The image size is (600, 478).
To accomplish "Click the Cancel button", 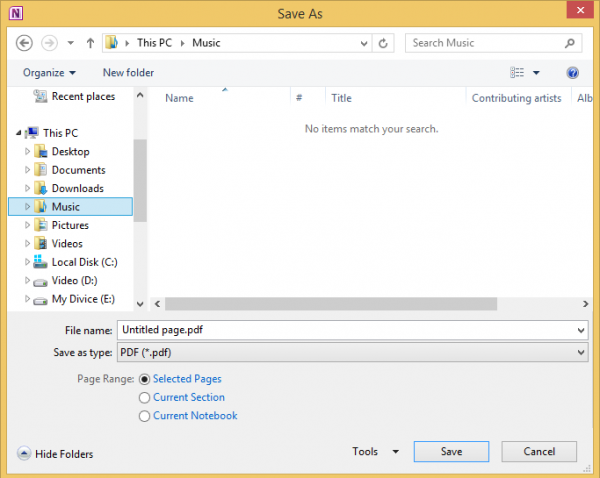I will pyautogui.click(x=539, y=452).
